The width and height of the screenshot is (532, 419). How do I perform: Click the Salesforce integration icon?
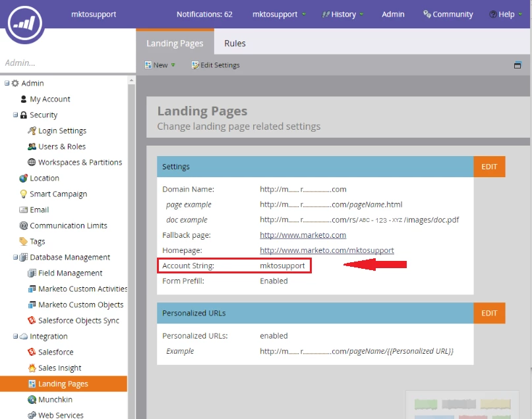(32, 352)
